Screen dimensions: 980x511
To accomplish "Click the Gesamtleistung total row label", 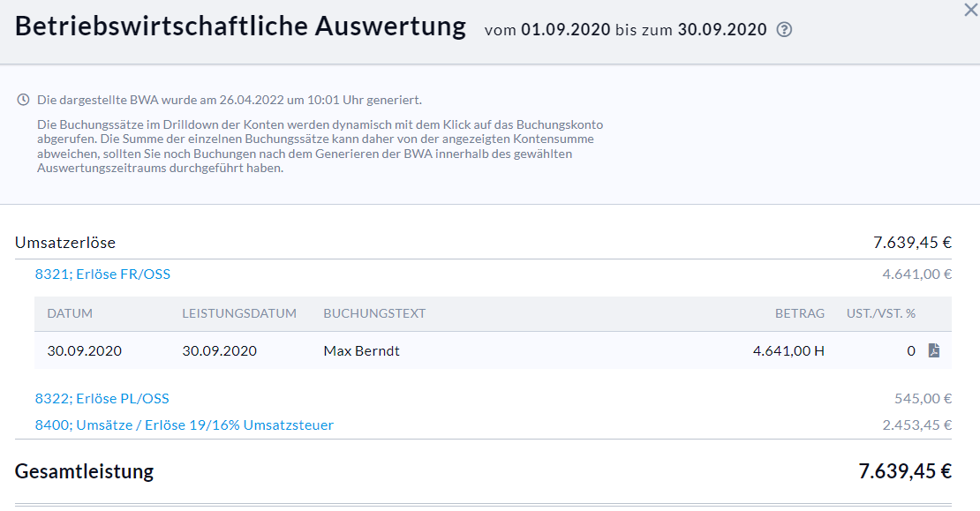I will point(84,471).
